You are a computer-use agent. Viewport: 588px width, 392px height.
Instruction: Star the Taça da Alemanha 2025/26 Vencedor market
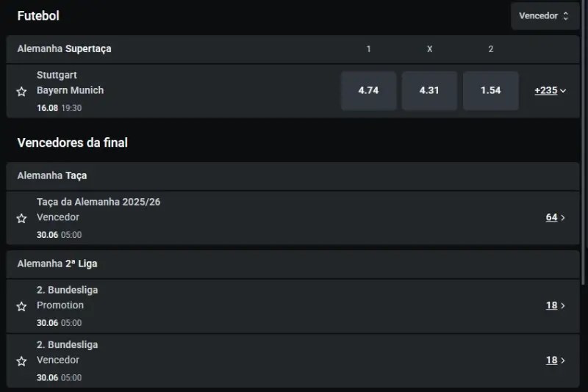[22, 218]
